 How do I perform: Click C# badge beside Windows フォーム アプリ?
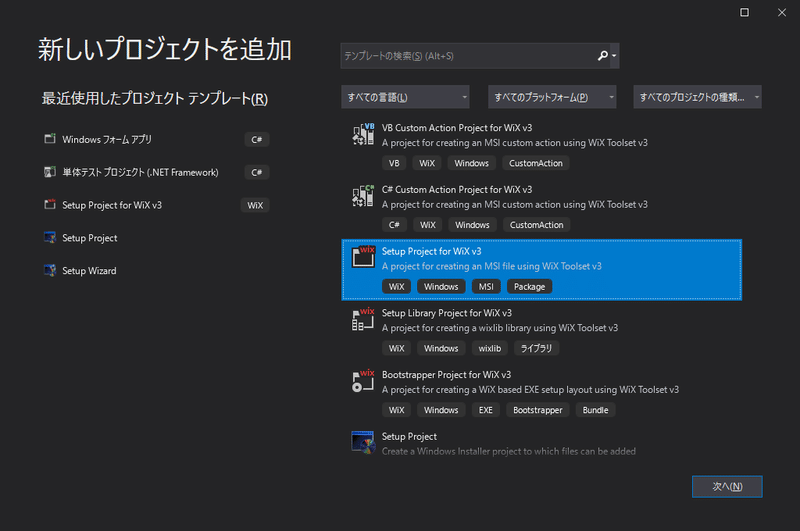tap(257, 139)
